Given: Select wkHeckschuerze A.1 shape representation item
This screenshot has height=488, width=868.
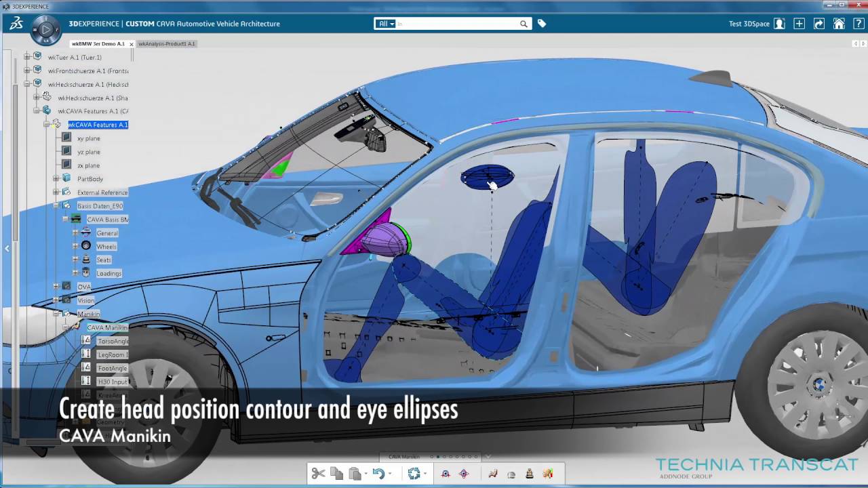Looking at the screenshot, I should tap(93, 98).
